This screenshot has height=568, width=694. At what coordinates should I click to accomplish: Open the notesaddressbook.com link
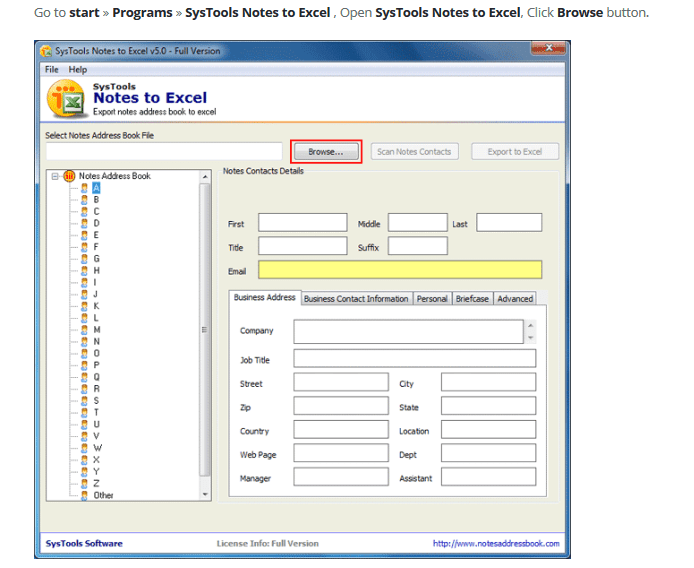point(496,544)
